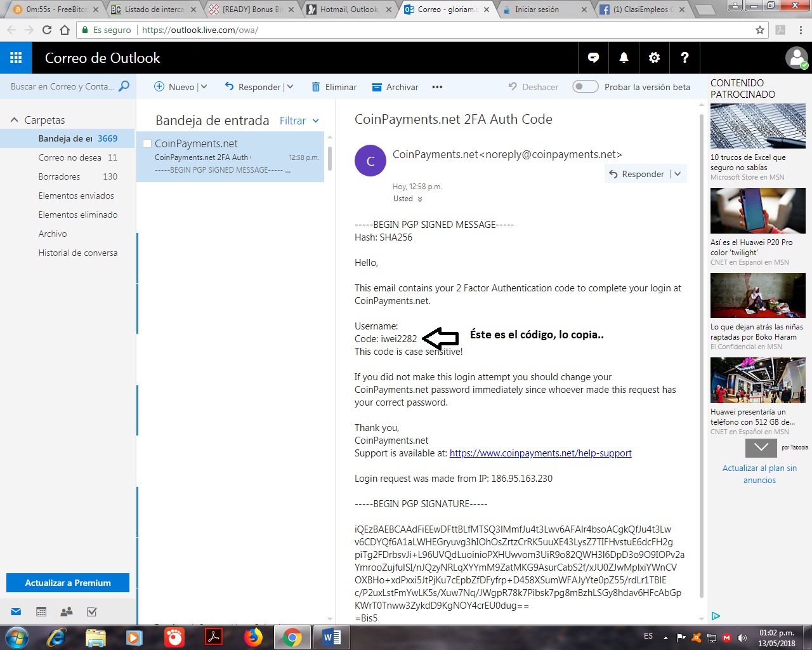Click the CoinPayments sender avatar circle
Viewport: 812px width, 650px height.
tap(370, 161)
